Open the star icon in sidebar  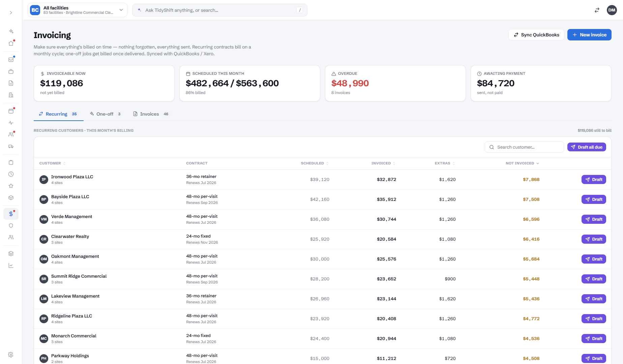pos(11,186)
